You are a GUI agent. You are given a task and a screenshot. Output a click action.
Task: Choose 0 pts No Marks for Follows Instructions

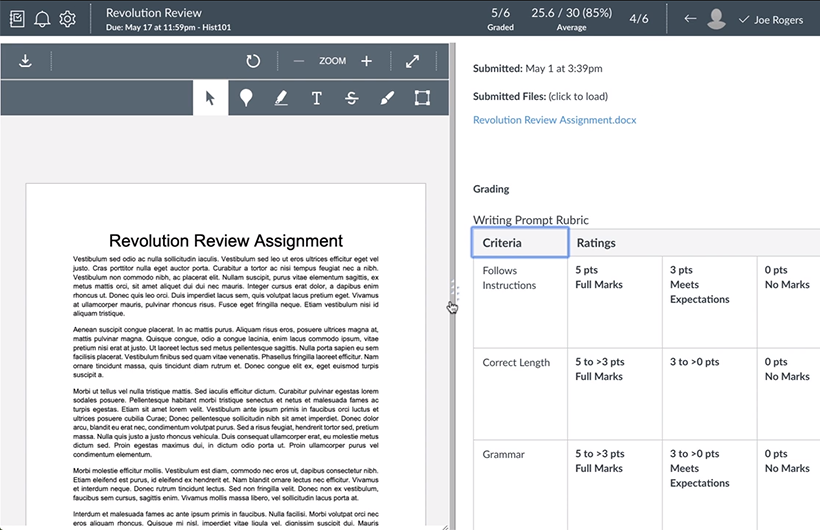click(788, 302)
